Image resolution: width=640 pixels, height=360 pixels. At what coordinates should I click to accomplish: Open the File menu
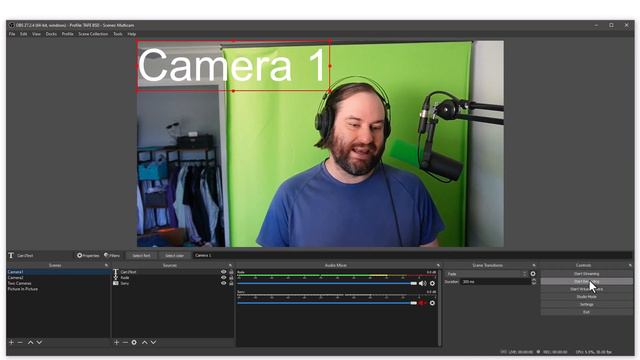click(12, 34)
